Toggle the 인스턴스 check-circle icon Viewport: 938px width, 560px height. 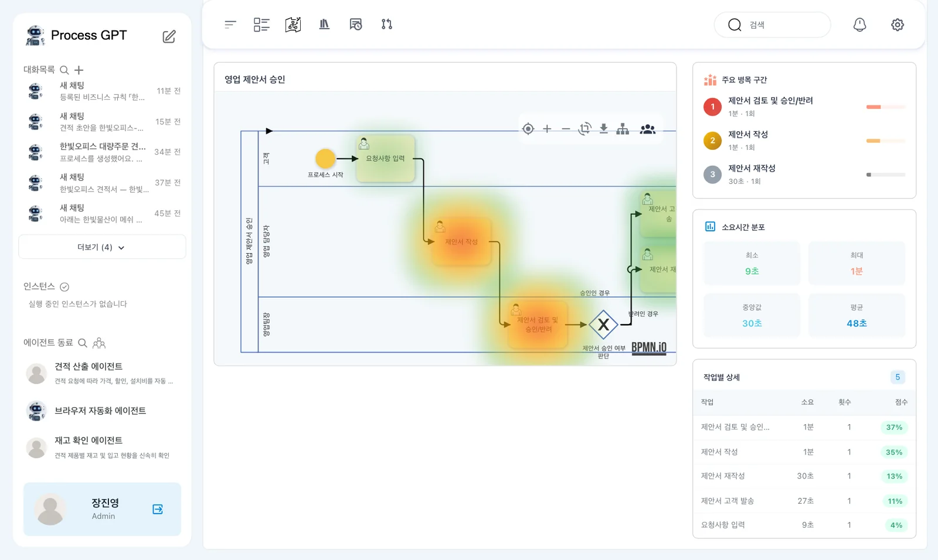pyautogui.click(x=64, y=287)
